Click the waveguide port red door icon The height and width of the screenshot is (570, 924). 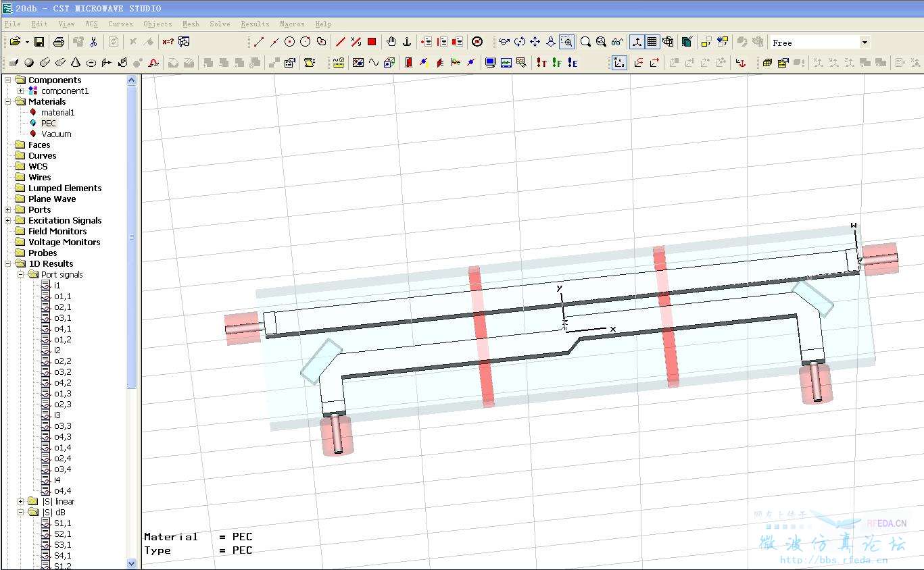[x=409, y=63]
